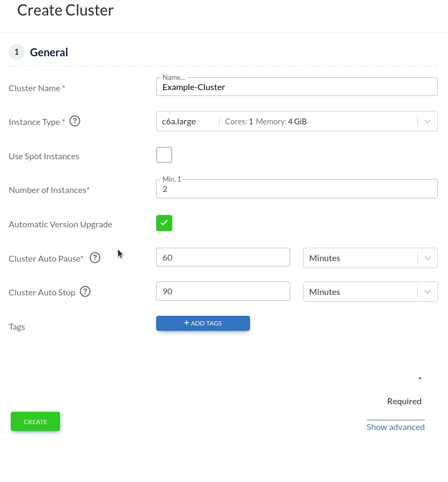The image size is (448, 482).
Task: Click the Auto Pause value field showing 60
Action: (x=223, y=257)
